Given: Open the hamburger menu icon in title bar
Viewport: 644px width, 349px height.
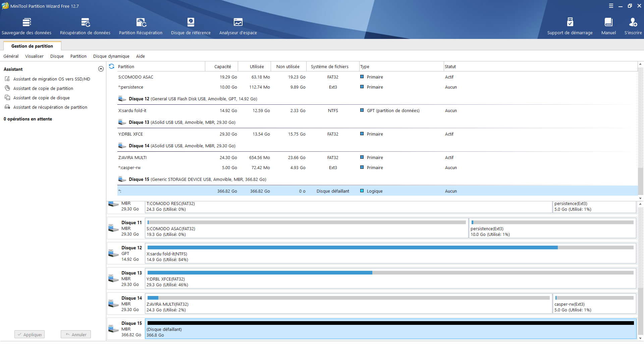Looking at the screenshot, I should coord(611,6).
